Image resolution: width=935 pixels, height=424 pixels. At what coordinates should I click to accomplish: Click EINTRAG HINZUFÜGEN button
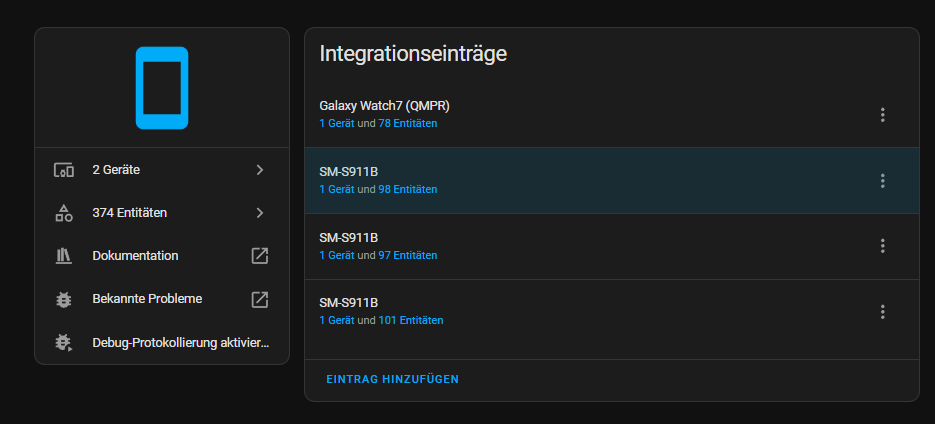coord(392,379)
